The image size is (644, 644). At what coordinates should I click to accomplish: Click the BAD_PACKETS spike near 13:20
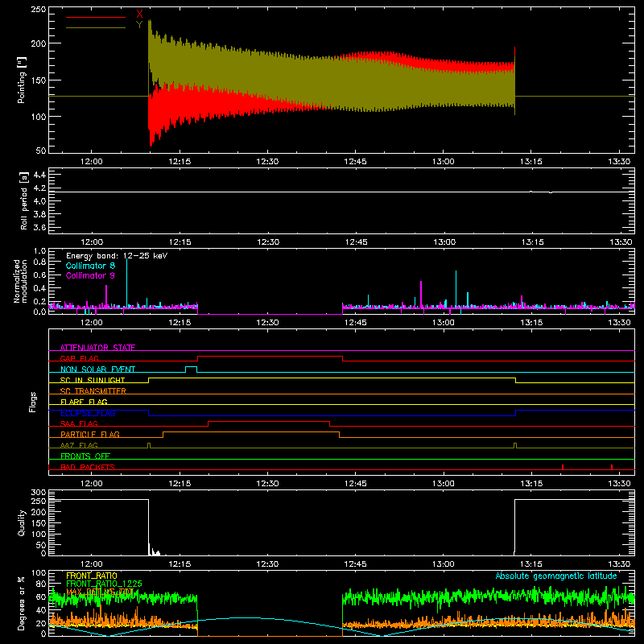coord(563,467)
